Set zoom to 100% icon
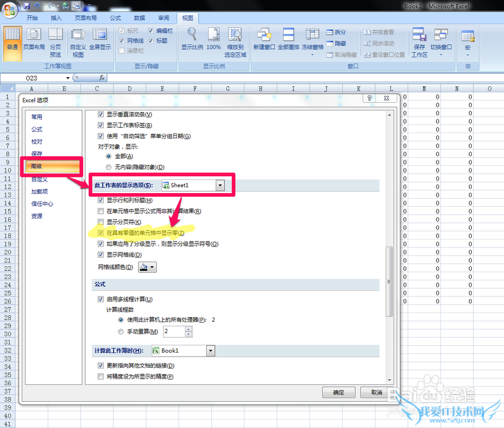504x428 pixels. tap(213, 39)
